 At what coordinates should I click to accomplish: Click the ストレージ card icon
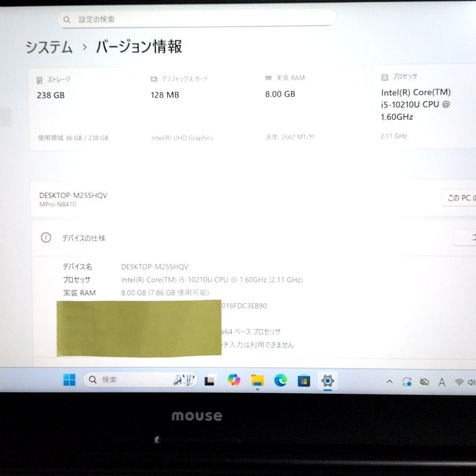(40, 79)
